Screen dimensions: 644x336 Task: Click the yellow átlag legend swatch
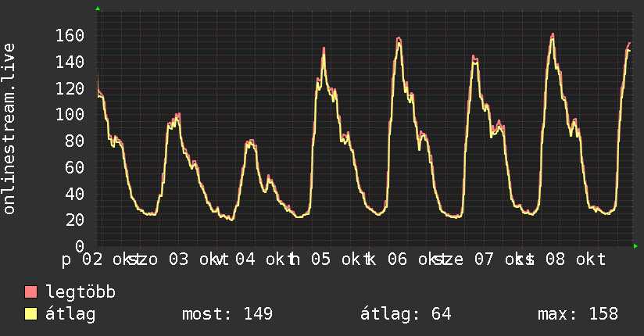(x=30, y=313)
